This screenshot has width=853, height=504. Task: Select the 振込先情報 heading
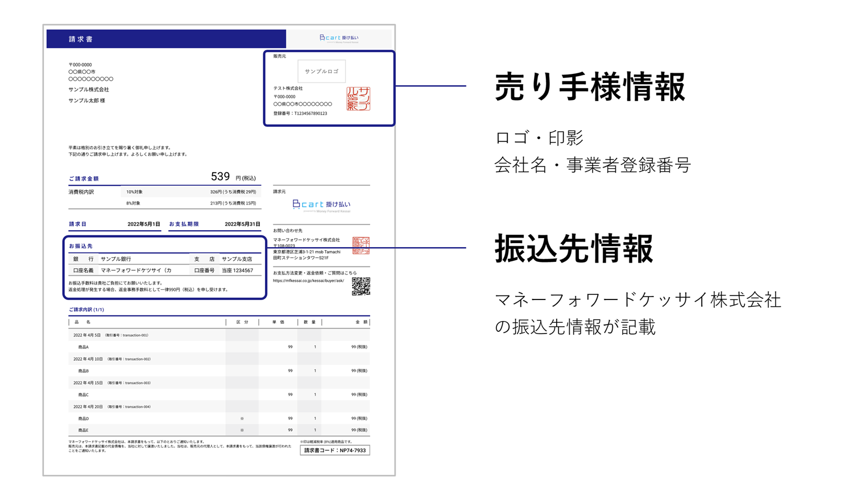pyautogui.click(x=574, y=249)
